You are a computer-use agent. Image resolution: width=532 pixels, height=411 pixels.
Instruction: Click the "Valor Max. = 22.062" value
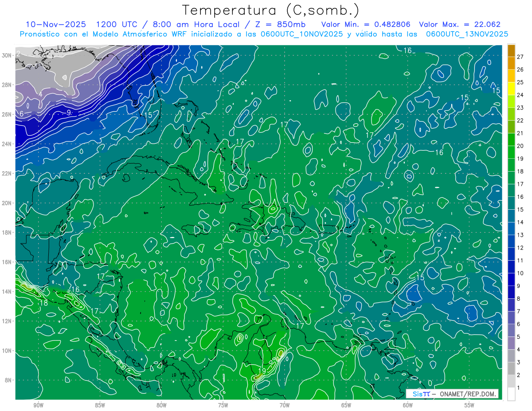[x=460, y=24]
